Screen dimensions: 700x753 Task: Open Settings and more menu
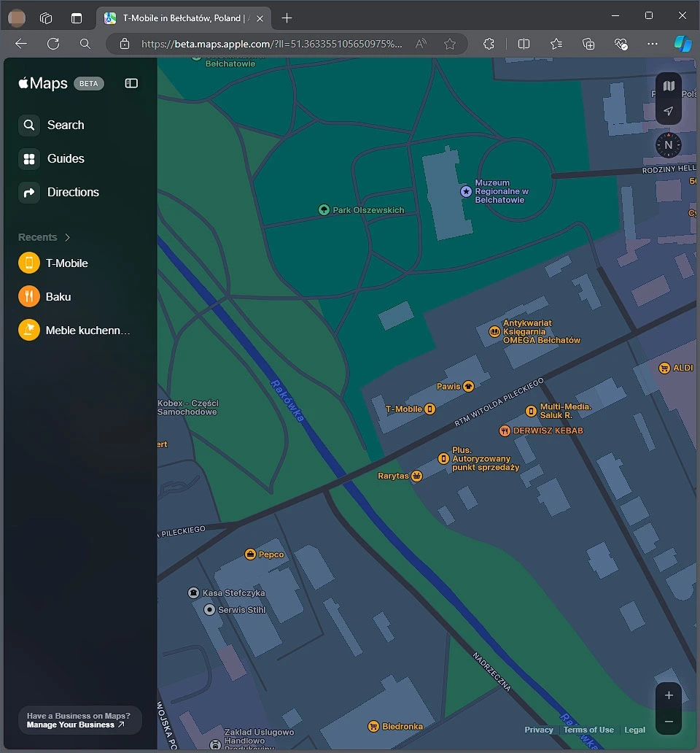click(653, 44)
